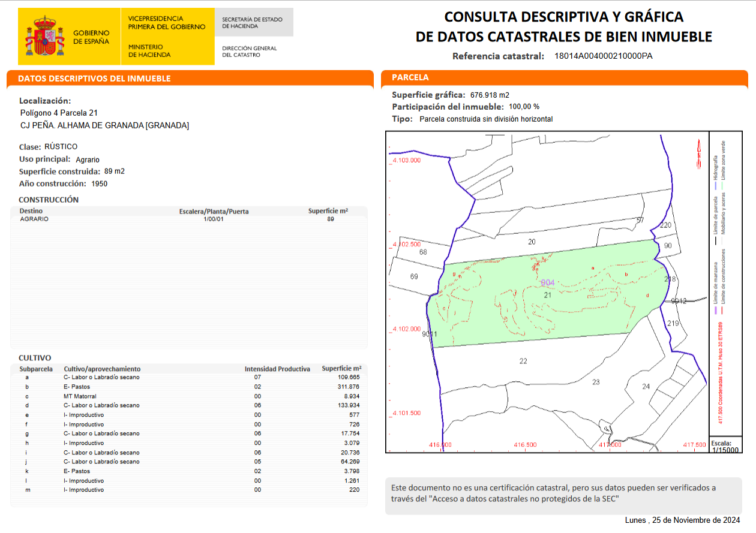Viewport: 756px width, 533px height.
Task: Click the Escala 1/15000 label
Action: (725, 447)
